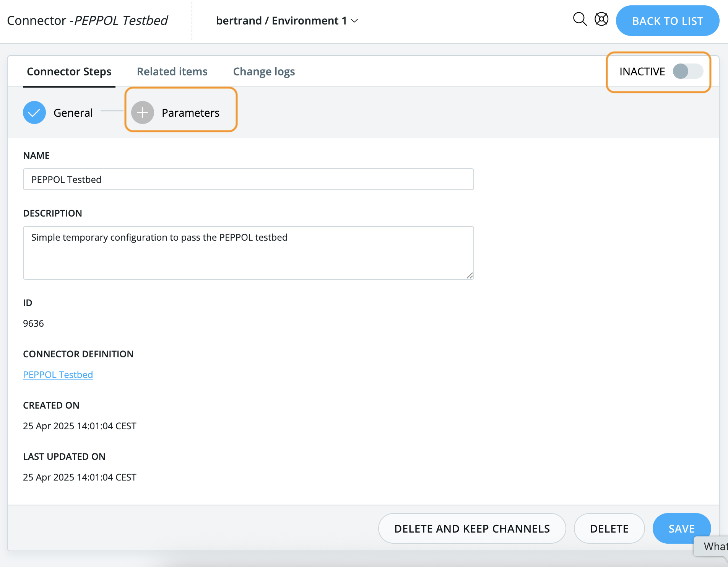
Task: Click the blue checkmark General step icon
Action: pyautogui.click(x=34, y=112)
